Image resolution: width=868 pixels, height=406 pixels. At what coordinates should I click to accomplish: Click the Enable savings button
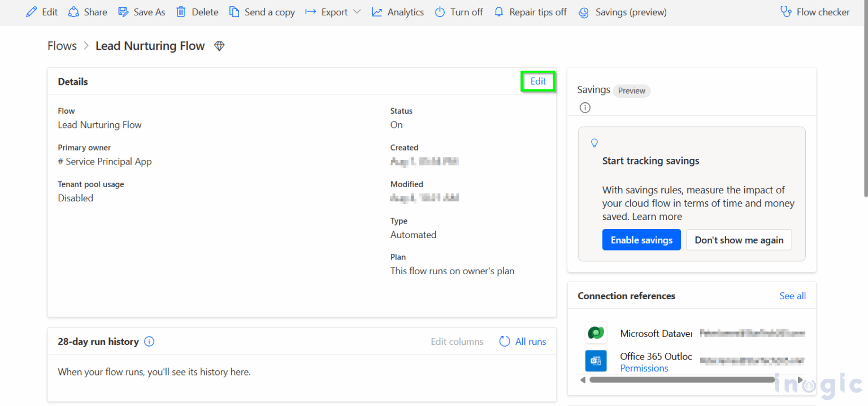coord(641,240)
